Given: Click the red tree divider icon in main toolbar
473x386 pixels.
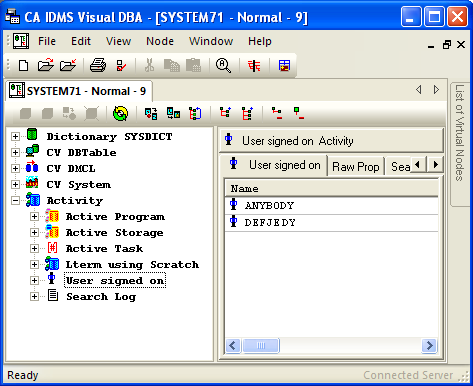Looking at the screenshot, I should click(x=254, y=66).
